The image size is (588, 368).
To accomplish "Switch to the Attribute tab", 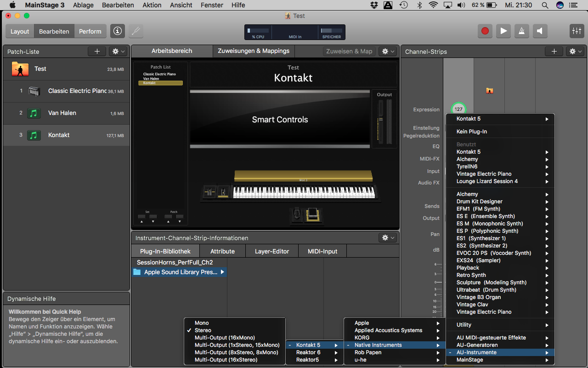I will (x=222, y=251).
